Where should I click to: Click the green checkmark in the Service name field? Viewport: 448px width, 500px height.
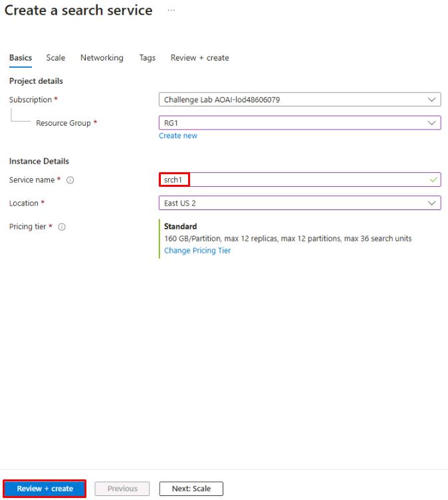433,180
